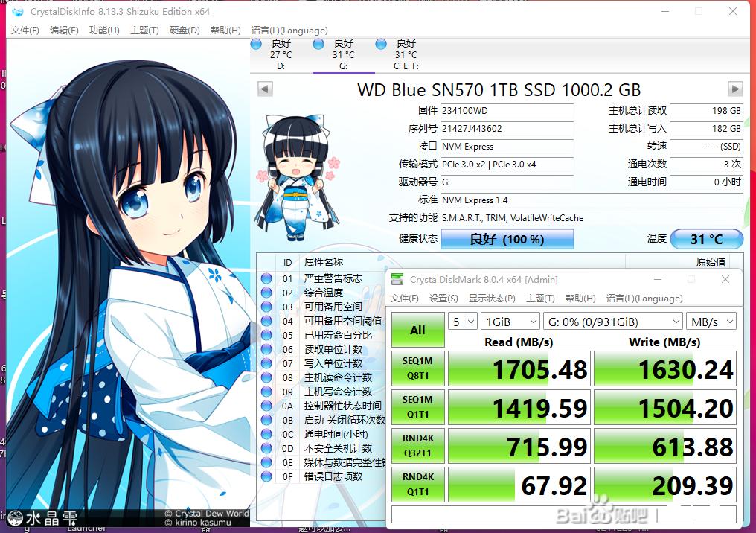The image size is (756, 533).
Task: Open 语言(L)(Language) menu in CrystalDiskMark
Action: [644, 299]
